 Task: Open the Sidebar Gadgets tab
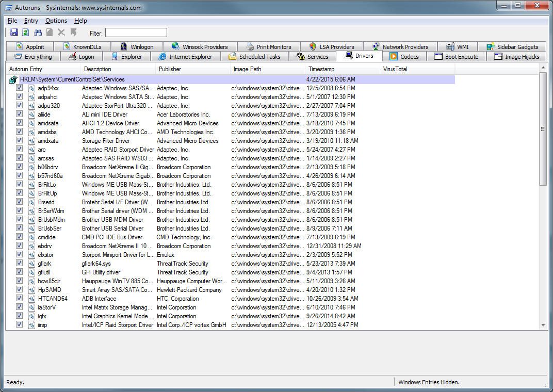(512, 46)
